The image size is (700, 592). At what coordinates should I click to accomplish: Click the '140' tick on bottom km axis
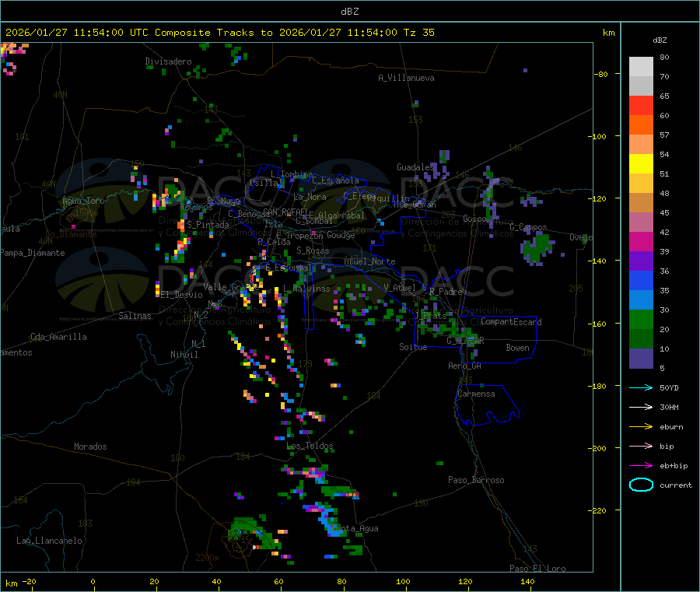[527, 581]
